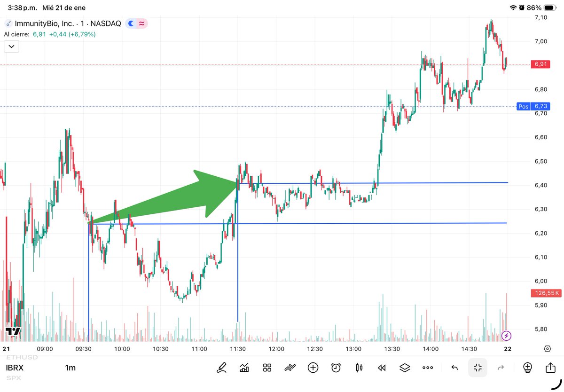Screen dimensions: 564x392
Task: Open the indicators icon
Action: click(290, 368)
